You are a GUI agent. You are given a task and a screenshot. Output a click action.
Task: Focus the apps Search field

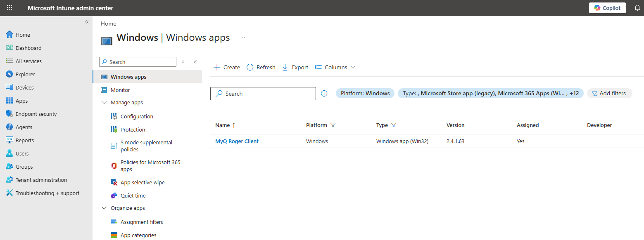(x=263, y=94)
